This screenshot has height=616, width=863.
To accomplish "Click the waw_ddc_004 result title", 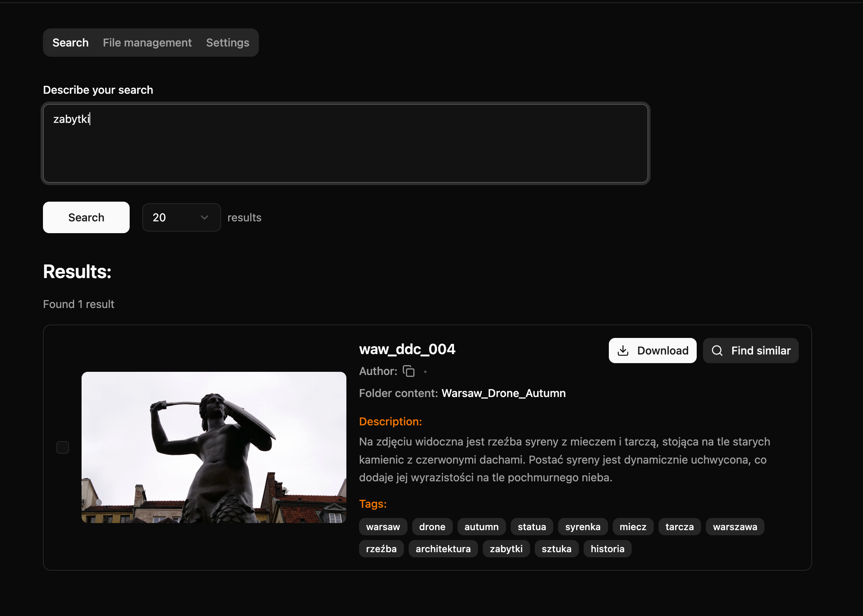I will point(407,349).
